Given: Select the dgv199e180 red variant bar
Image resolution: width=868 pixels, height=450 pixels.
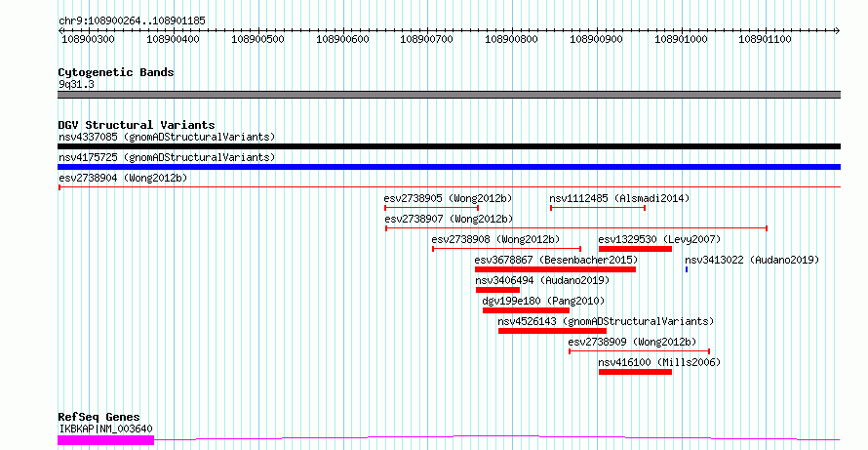Looking at the screenshot, I should click(526, 310).
